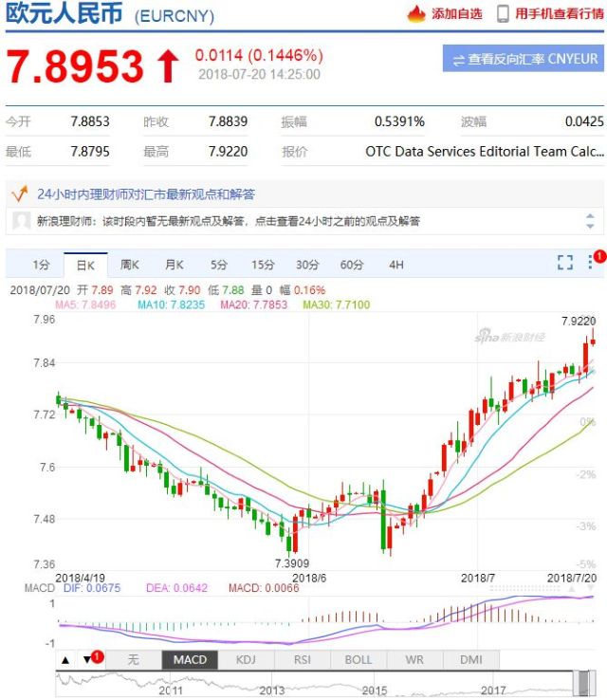Switch to the 周K chart tab
This screenshot has height=700, width=607.
coord(129,265)
